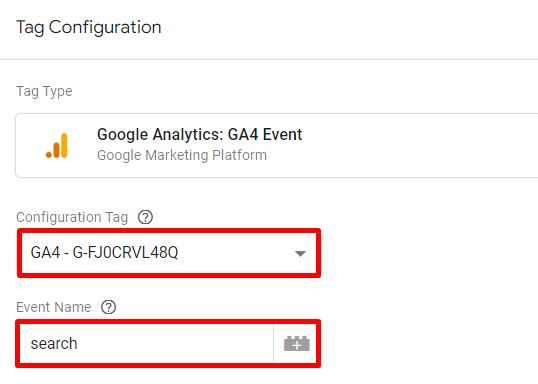This screenshot has width=538, height=384.
Task: Focus the Event Name field containing search
Action: [x=147, y=344]
